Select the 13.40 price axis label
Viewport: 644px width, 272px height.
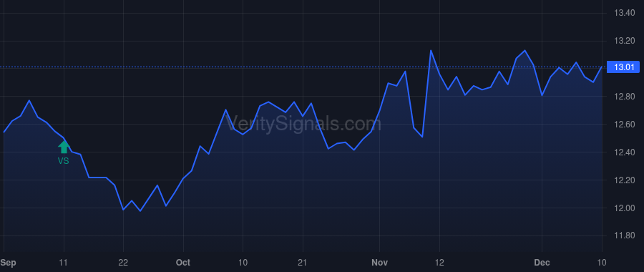(624, 14)
